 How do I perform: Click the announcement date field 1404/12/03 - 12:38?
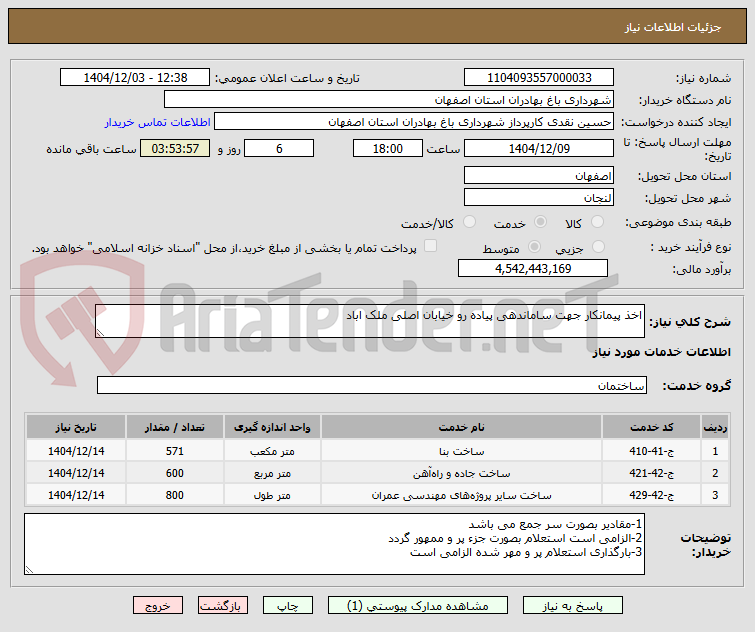[135, 77]
